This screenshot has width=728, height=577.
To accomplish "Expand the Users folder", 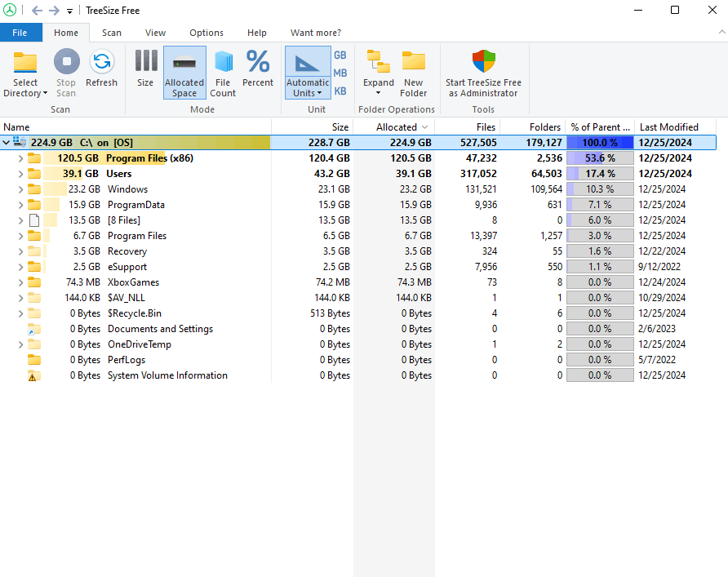I will (x=20, y=174).
